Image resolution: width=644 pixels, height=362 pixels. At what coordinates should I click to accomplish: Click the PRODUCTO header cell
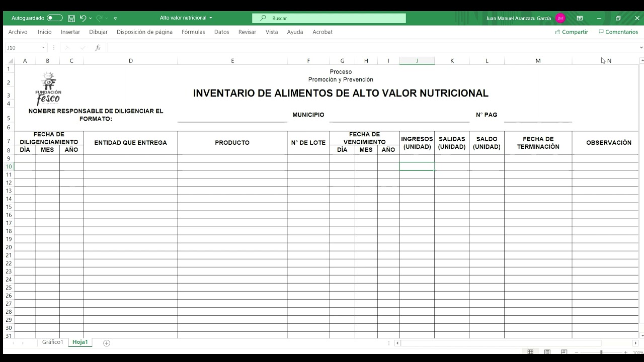tap(232, 143)
